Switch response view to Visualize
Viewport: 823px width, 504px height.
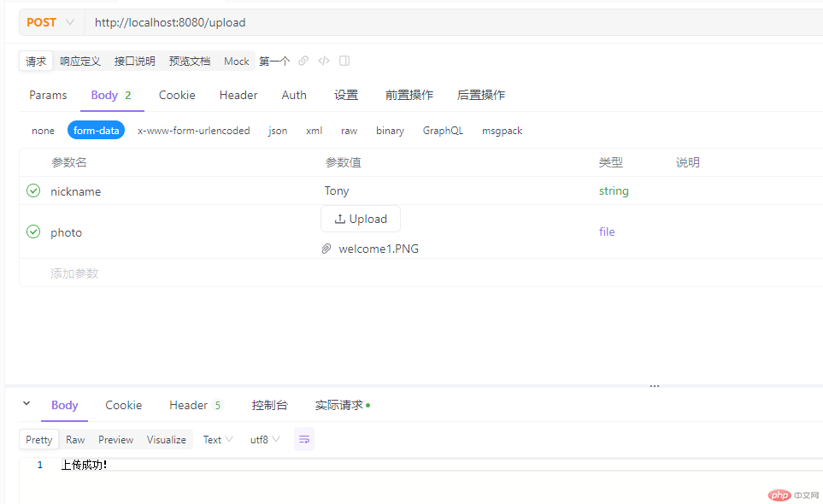point(167,439)
